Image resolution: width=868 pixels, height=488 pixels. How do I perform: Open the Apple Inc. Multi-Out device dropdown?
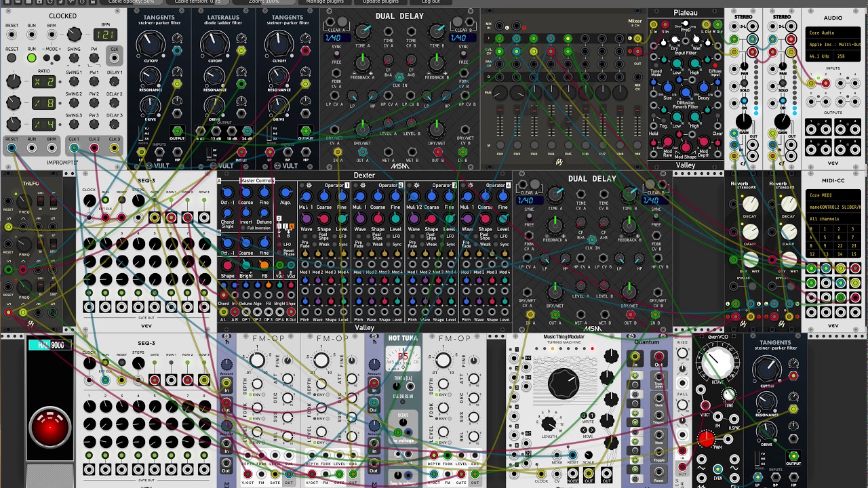pos(833,45)
